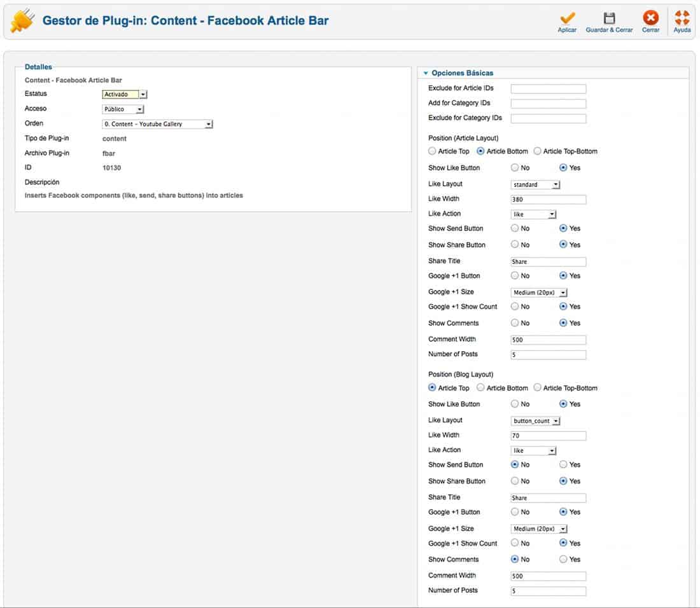Open the Ayuda help icon

(682, 18)
